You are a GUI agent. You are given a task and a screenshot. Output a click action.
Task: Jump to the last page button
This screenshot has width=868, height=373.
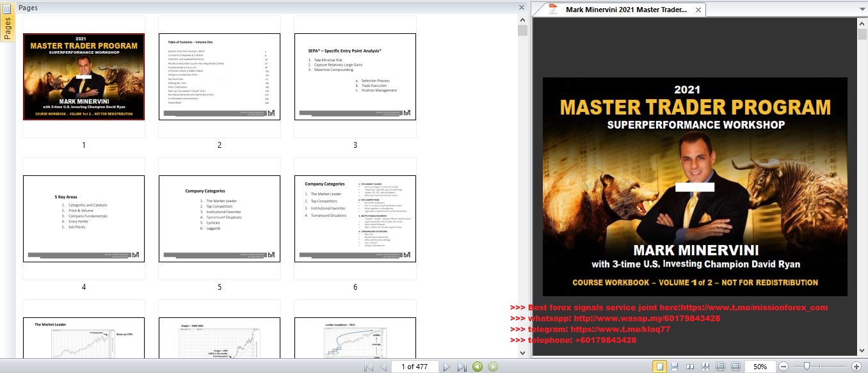463,367
